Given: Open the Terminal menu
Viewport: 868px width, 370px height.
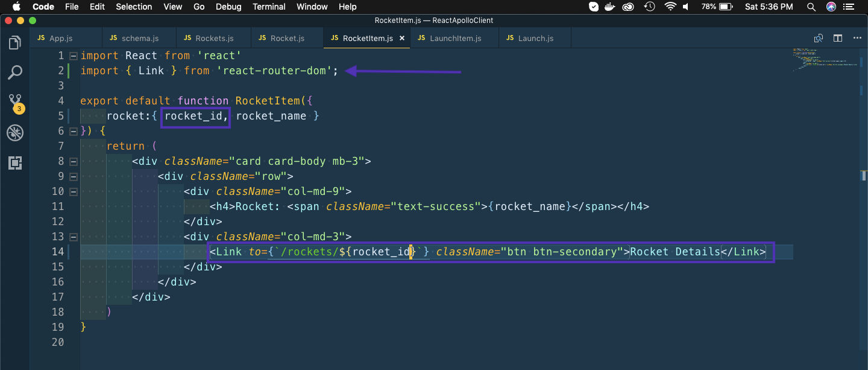Looking at the screenshot, I should (269, 7).
